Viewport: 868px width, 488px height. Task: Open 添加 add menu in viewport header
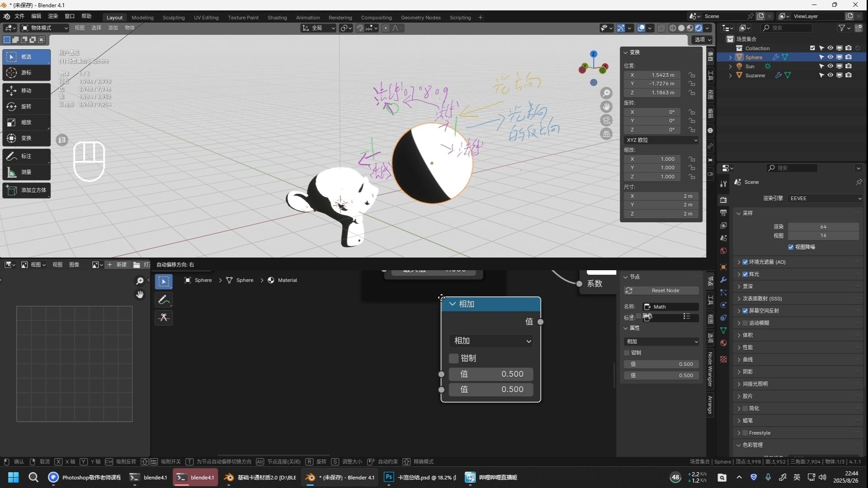(x=113, y=28)
